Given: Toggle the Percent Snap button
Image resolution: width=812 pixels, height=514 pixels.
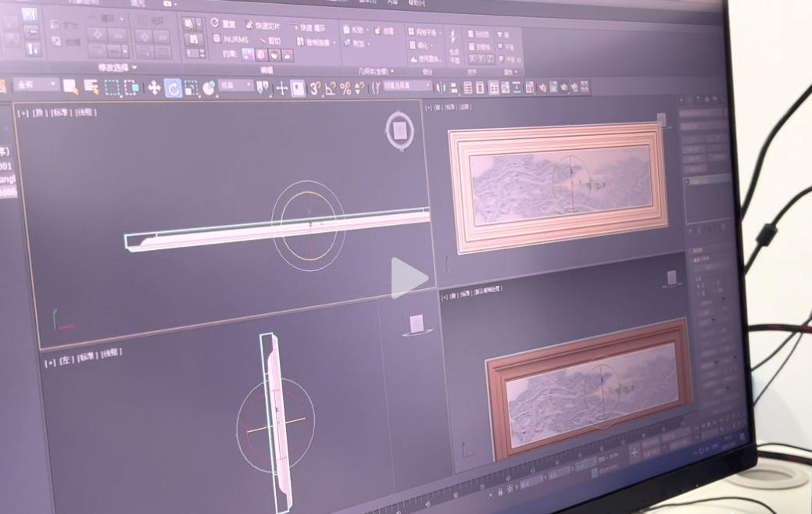Looking at the screenshot, I should pos(345,89).
